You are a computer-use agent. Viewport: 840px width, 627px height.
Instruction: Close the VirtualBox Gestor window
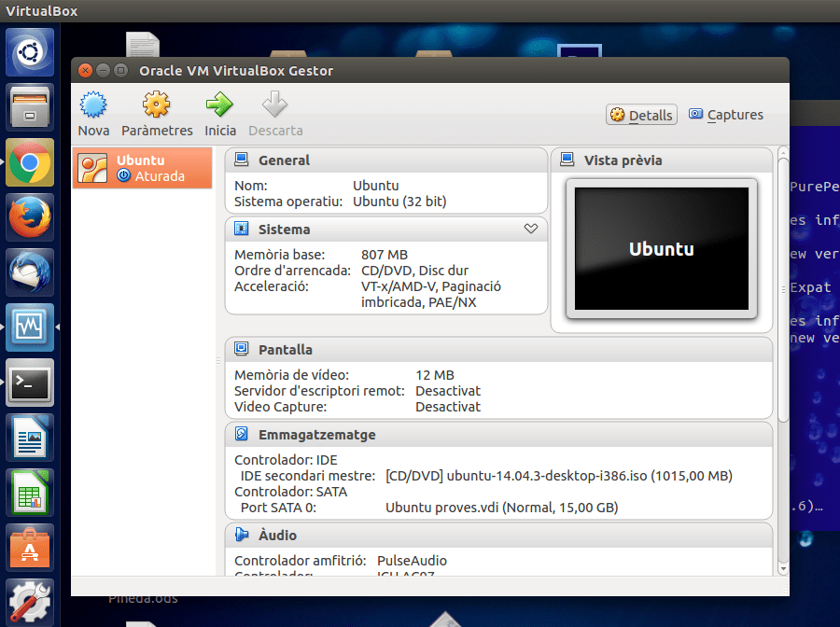coord(85,70)
